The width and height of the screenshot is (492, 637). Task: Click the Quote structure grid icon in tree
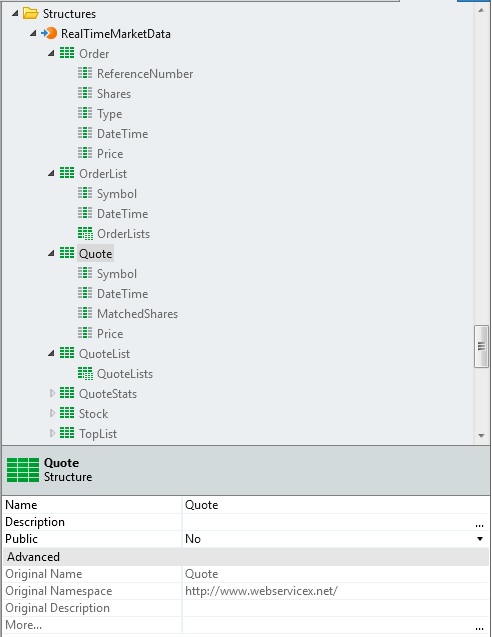coord(67,253)
